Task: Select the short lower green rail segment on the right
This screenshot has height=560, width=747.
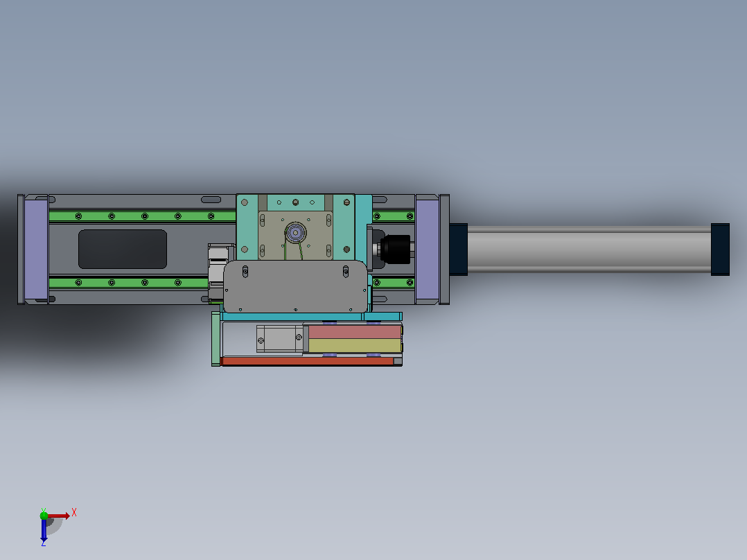Action: click(x=394, y=283)
